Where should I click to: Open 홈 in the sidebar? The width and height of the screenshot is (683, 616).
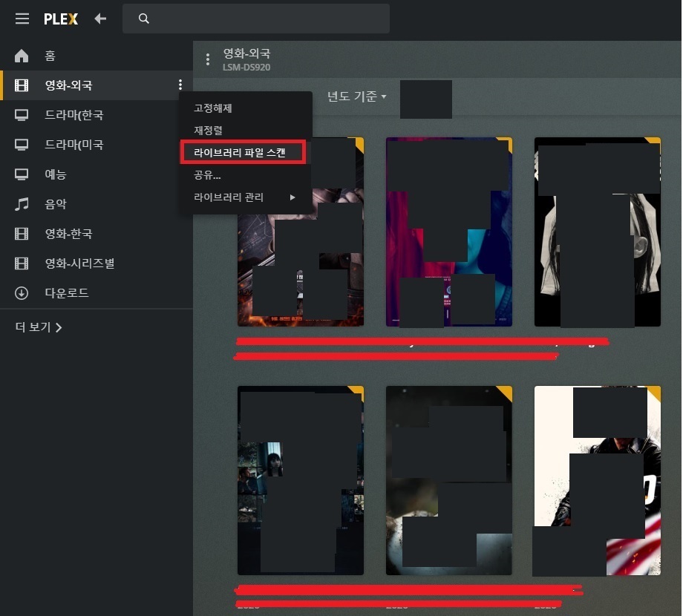pyautogui.click(x=50, y=56)
